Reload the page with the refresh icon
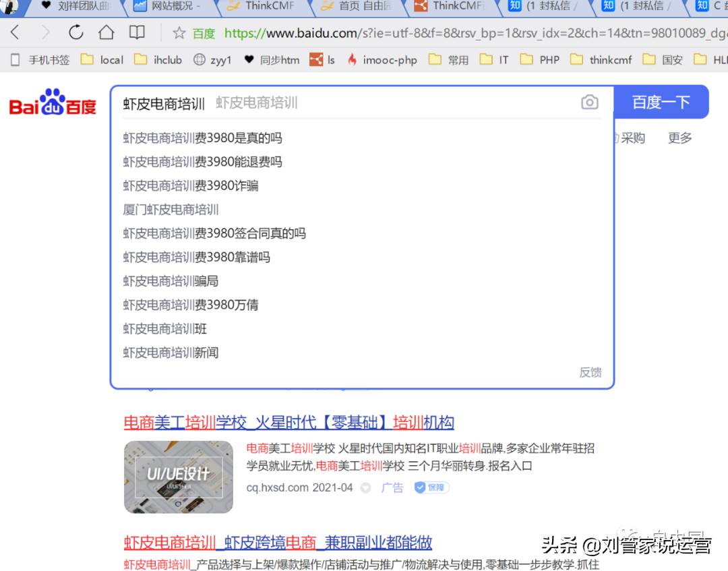Screen dimensions: 728x571 (x=76, y=32)
